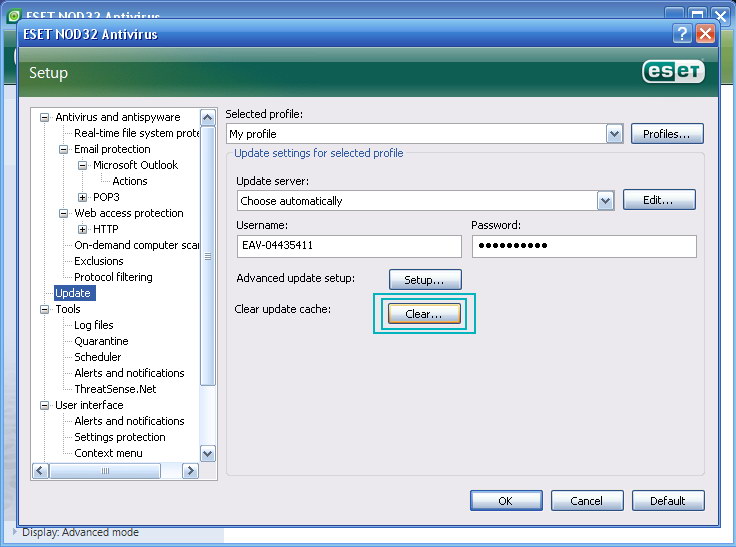This screenshot has height=547, width=736.
Task: Open Advanced update Setup... button
Action: [x=425, y=280]
